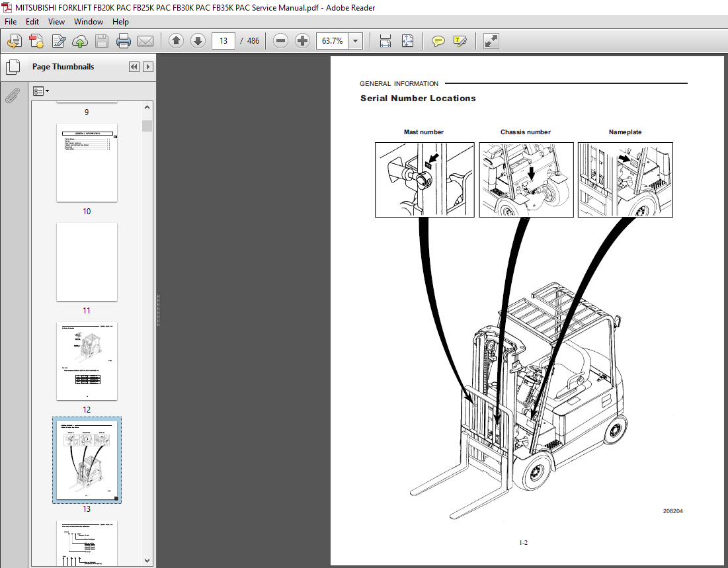
Task: Click figure number 208204
Action: pyautogui.click(x=672, y=511)
